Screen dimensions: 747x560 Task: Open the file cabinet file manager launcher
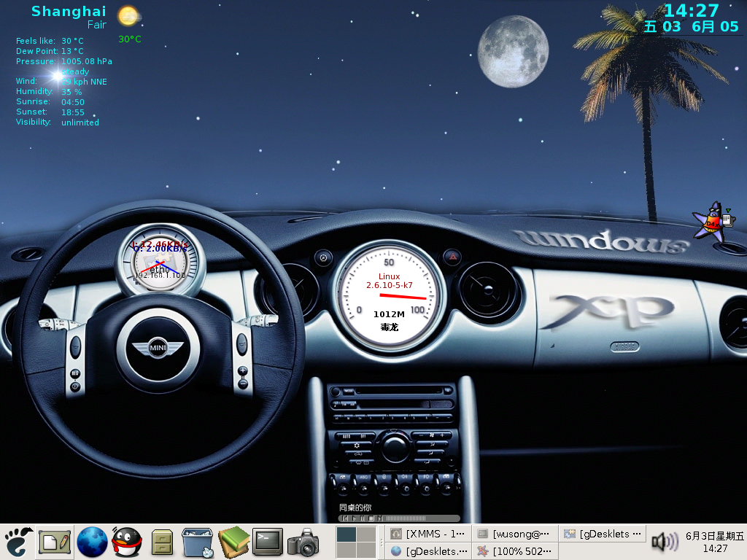(162, 542)
